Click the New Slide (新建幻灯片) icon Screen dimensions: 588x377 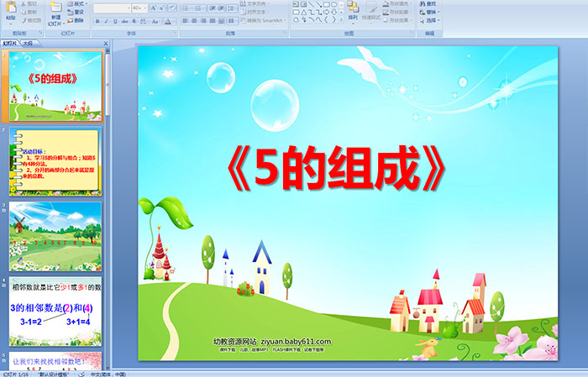55,8
